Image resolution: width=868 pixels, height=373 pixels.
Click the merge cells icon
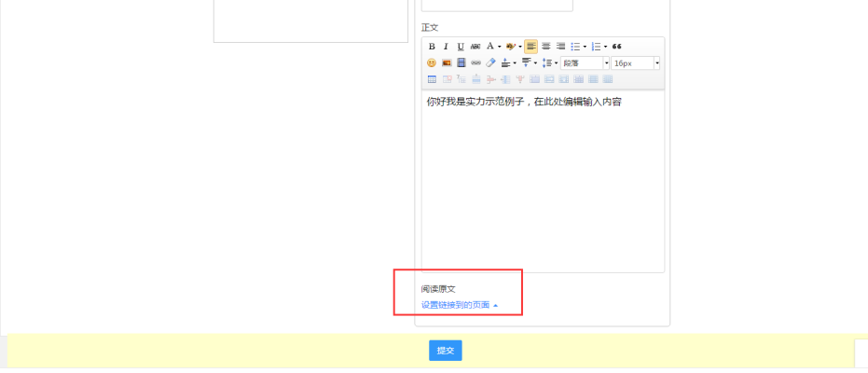[x=535, y=79]
